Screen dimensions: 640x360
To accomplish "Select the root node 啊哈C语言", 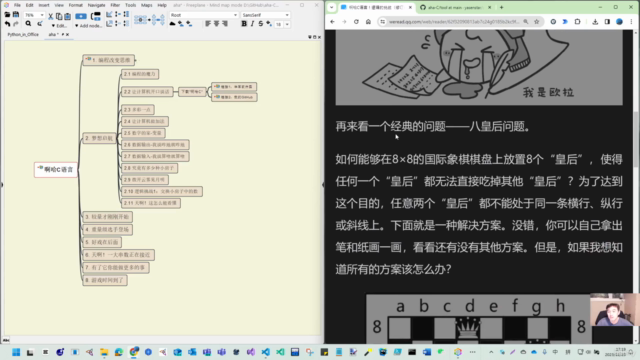I will [56, 169].
